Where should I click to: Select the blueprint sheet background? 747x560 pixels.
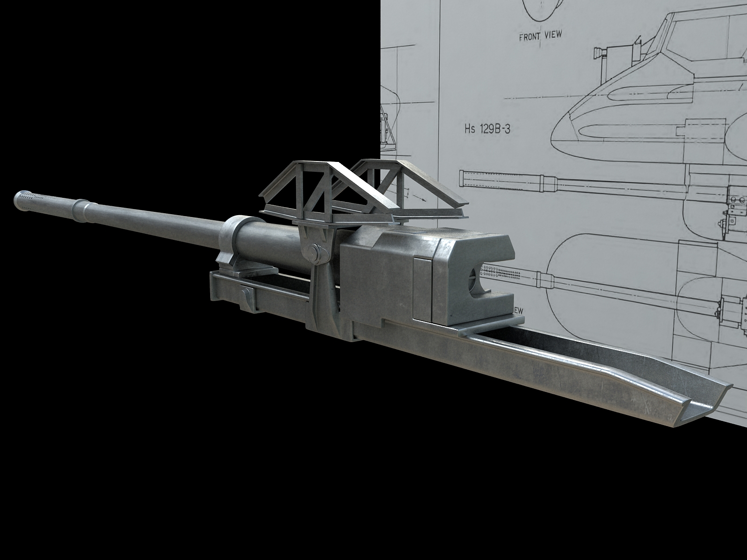[x=467, y=70]
